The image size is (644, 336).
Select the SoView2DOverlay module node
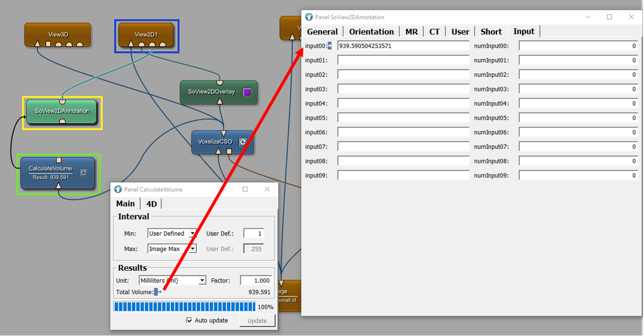pyautogui.click(x=211, y=92)
